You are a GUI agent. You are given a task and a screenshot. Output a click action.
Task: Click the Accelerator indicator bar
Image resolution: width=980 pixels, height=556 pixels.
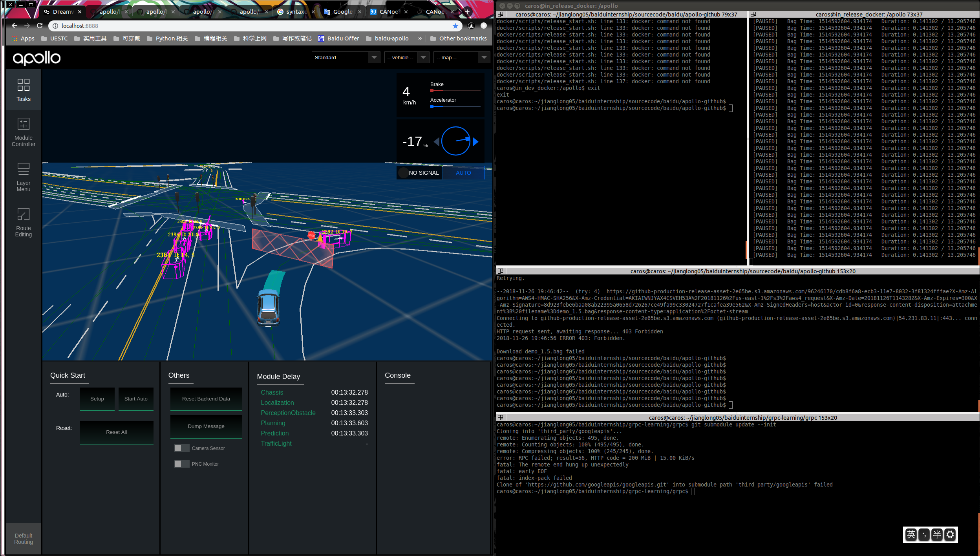coord(455,106)
